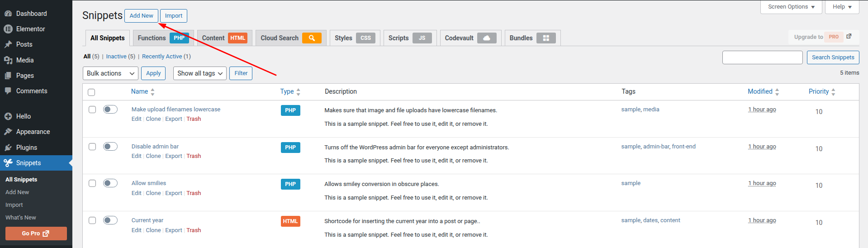
Task: Click the Comments bubble icon
Action: click(x=8, y=91)
